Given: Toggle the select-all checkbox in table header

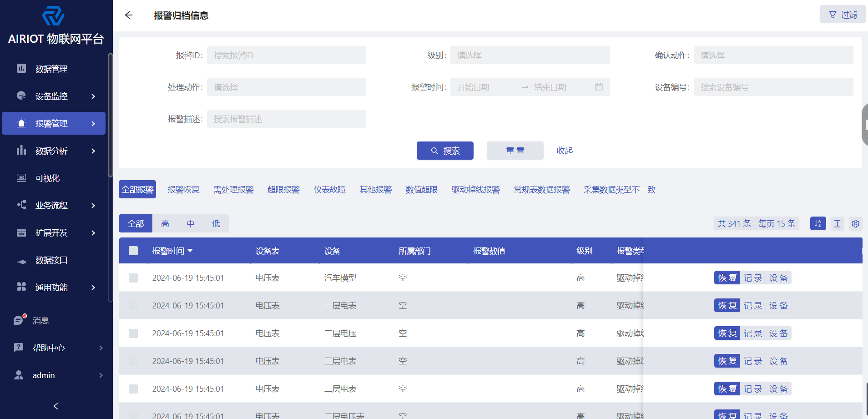Looking at the screenshot, I should [133, 251].
